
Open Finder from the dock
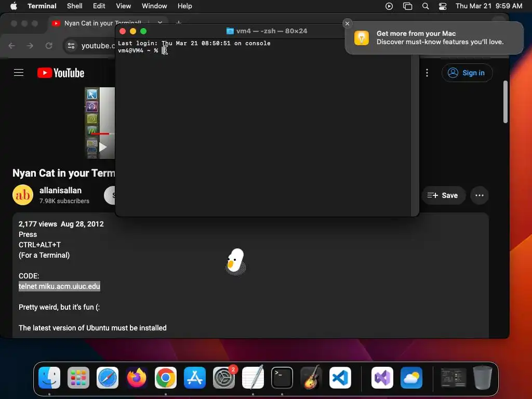(x=49, y=378)
